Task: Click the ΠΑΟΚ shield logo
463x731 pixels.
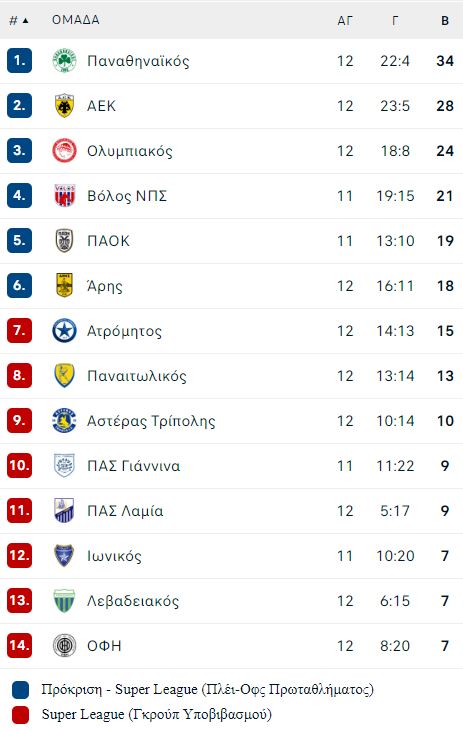Action: tap(64, 241)
